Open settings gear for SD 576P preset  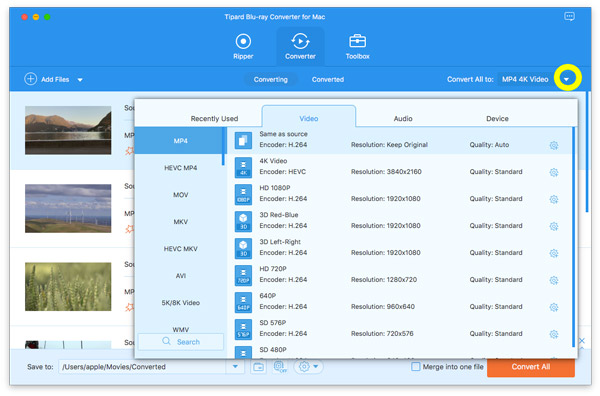(553, 334)
